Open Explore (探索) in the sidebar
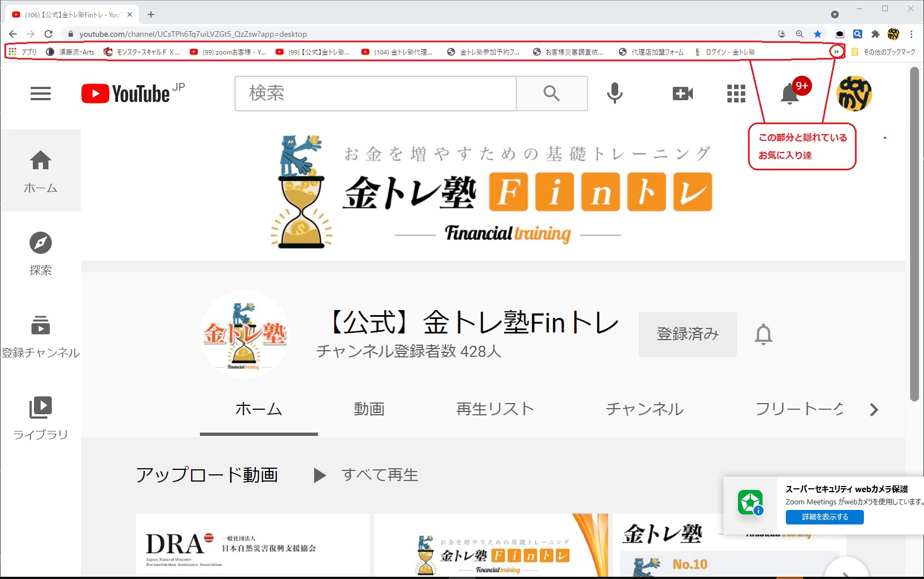 41,254
